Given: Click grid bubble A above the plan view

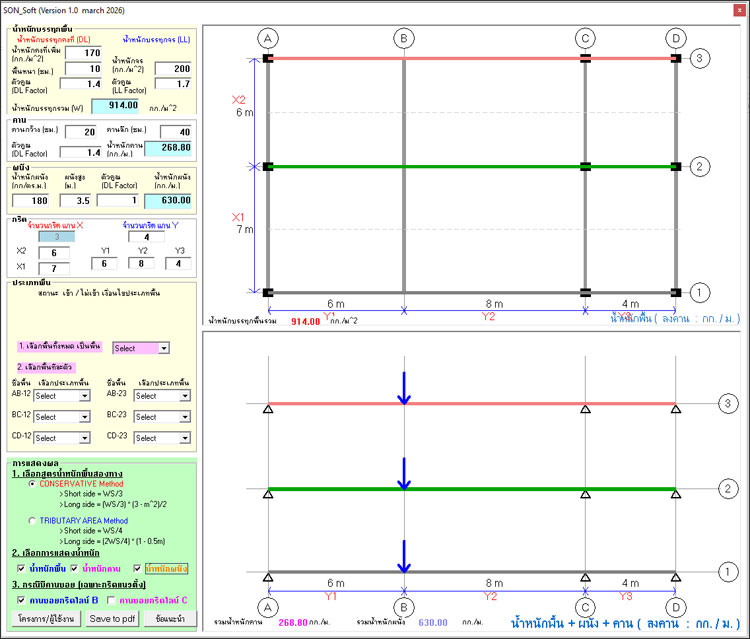Looking at the screenshot, I should pos(267,38).
